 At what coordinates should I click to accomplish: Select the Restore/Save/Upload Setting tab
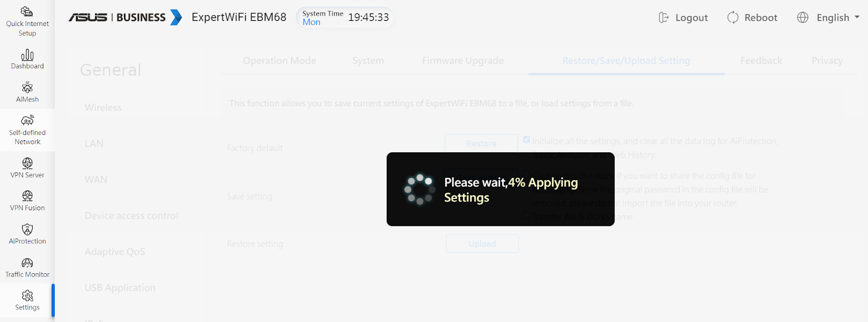[626, 61]
